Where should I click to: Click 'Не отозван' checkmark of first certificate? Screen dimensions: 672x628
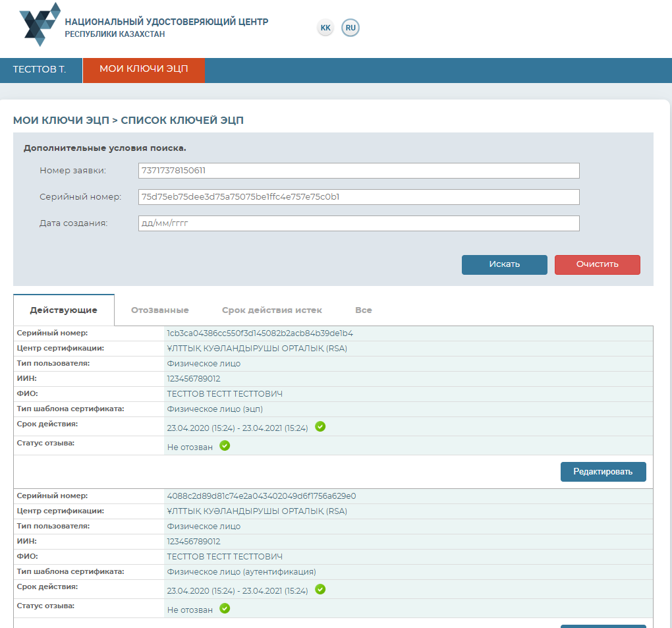[x=225, y=446]
